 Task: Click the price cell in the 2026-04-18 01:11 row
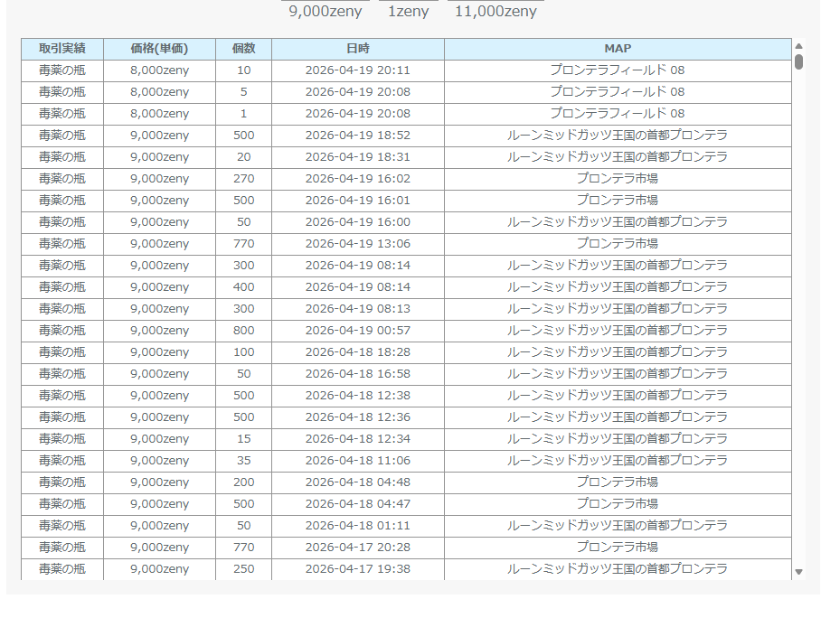[x=159, y=526]
